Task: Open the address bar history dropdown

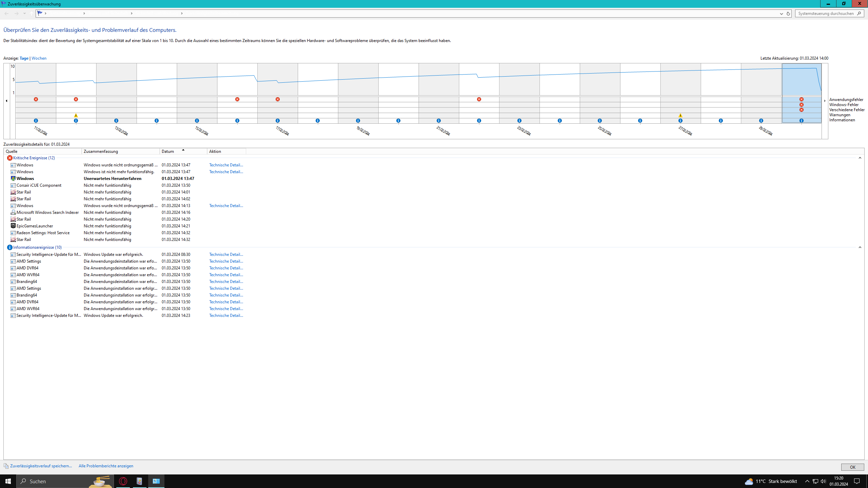Action: point(782,14)
